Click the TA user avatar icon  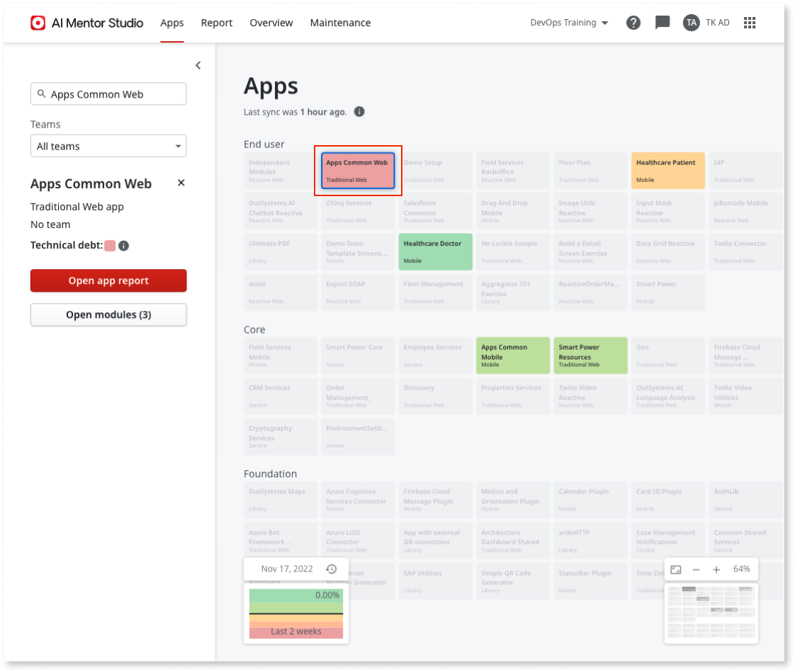click(691, 22)
